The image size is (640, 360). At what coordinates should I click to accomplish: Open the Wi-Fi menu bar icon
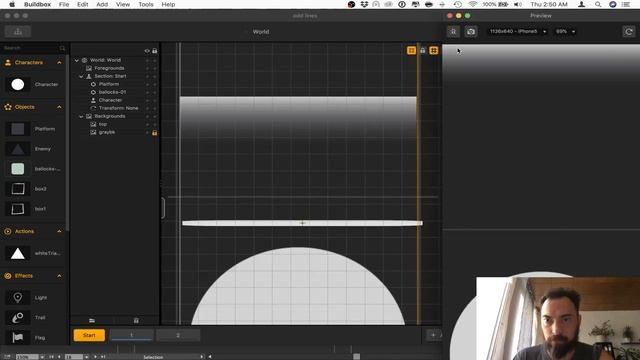473,4
